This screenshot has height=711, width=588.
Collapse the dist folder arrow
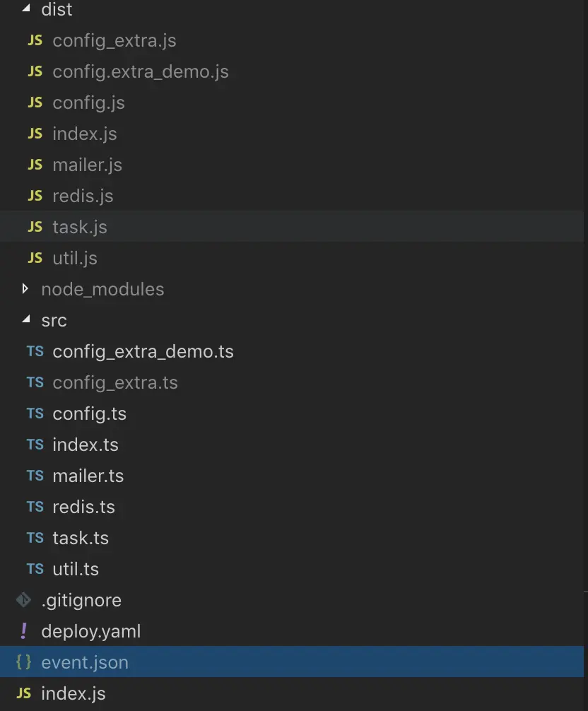coord(26,10)
